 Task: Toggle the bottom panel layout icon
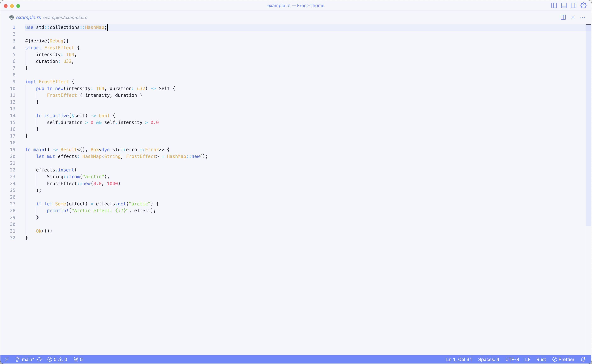click(564, 5)
